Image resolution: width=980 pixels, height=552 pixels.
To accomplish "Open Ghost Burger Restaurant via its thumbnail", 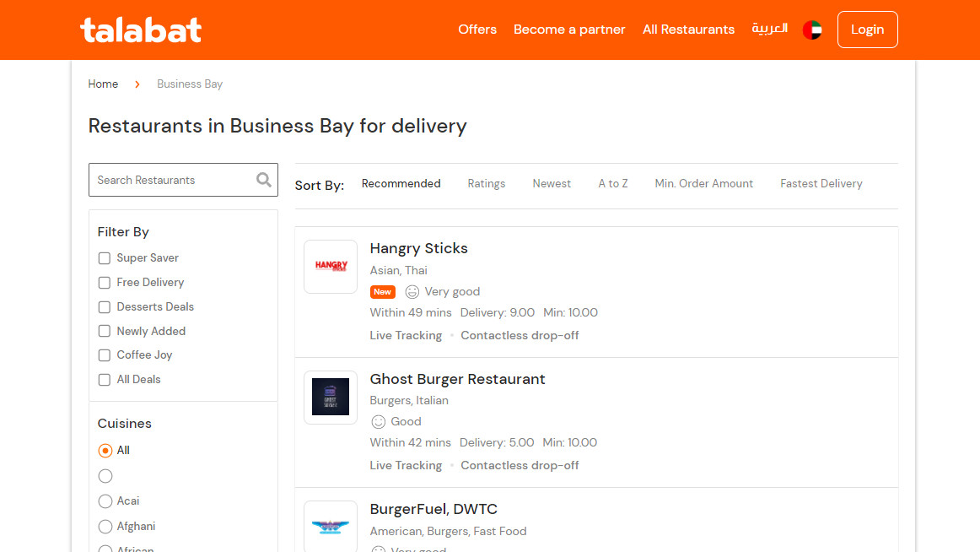I will pos(330,397).
